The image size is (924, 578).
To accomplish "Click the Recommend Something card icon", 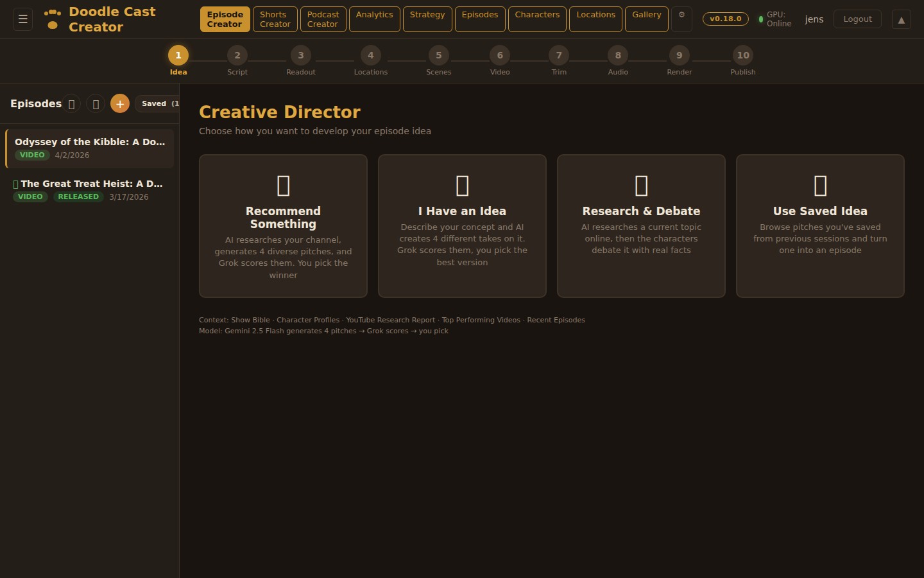I will point(283,186).
